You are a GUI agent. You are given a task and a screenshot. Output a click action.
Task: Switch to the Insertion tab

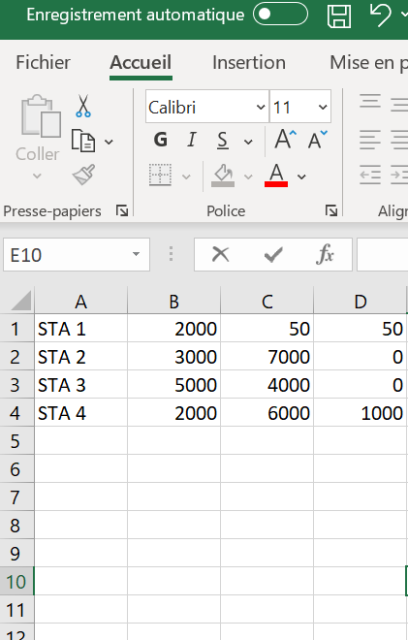pyautogui.click(x=249, y=62)
